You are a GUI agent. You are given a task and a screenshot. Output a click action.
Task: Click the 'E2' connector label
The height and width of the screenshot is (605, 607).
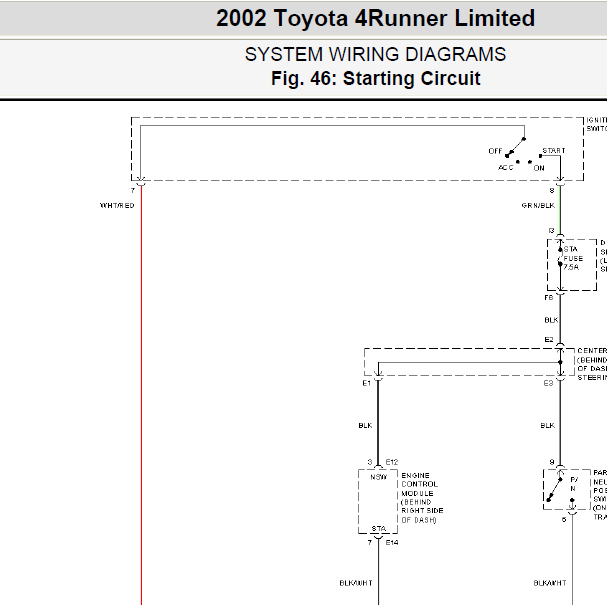(x=549, y=339)
